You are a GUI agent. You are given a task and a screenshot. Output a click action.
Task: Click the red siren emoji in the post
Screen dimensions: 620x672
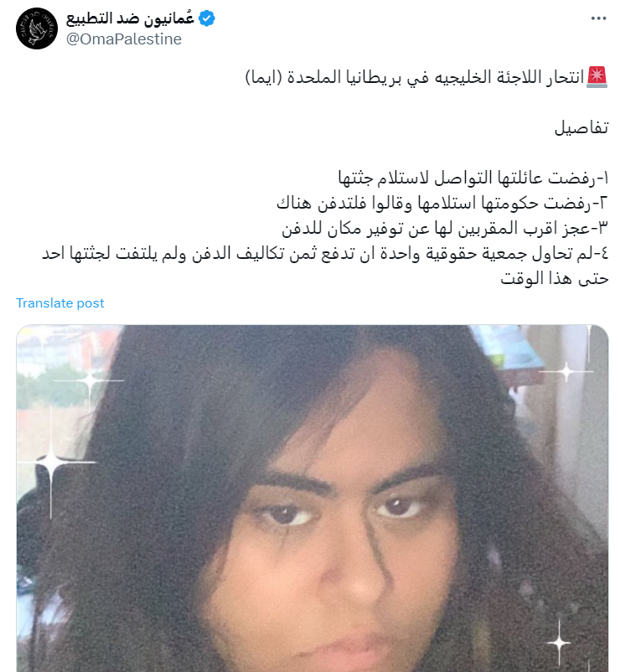click(597, 77)
